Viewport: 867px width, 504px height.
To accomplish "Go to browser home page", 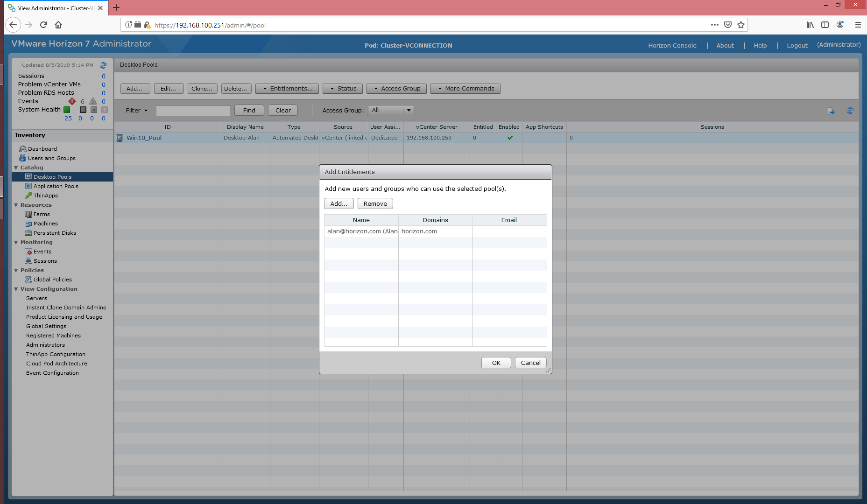I will [58, 25].
